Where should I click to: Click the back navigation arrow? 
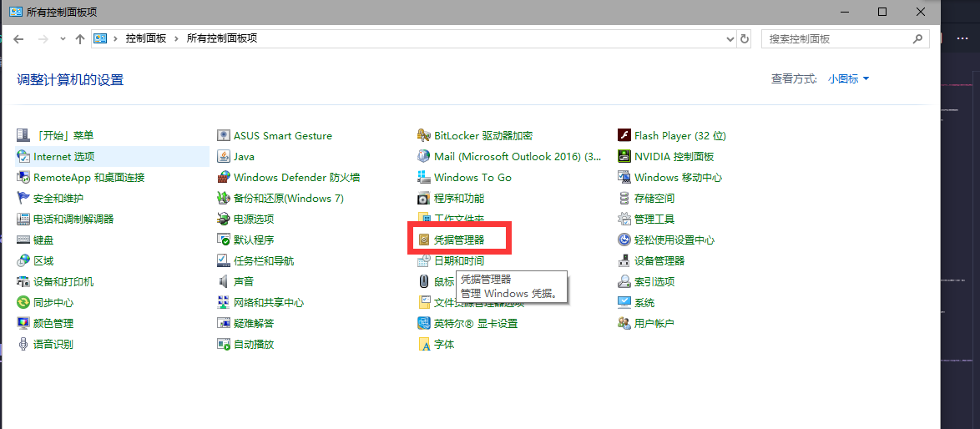pos(19,39)
